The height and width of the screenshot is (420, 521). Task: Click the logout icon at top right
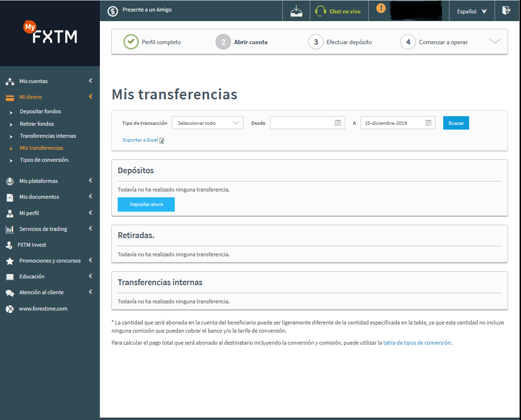506,11
